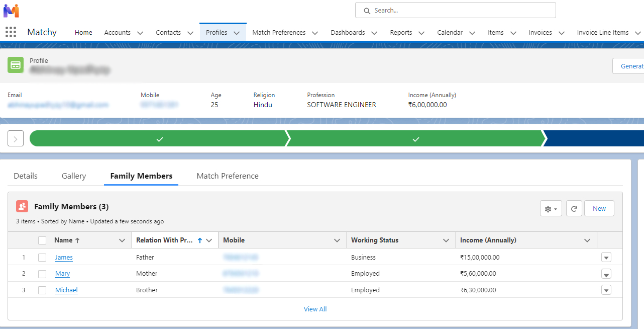This screenshot has width=644, height=329.
Task: Expand the Accounts nav dropdown chevron
Action: (140, 33)
